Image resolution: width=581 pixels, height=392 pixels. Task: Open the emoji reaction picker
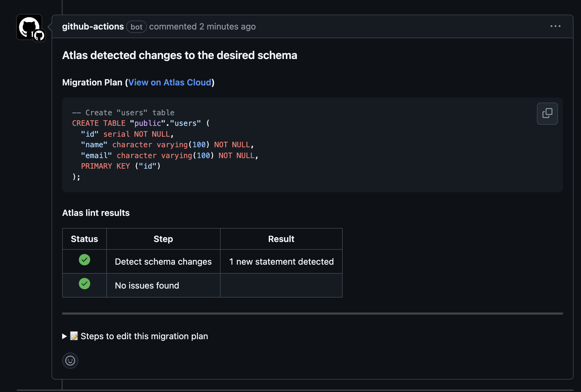coord(70,361)
